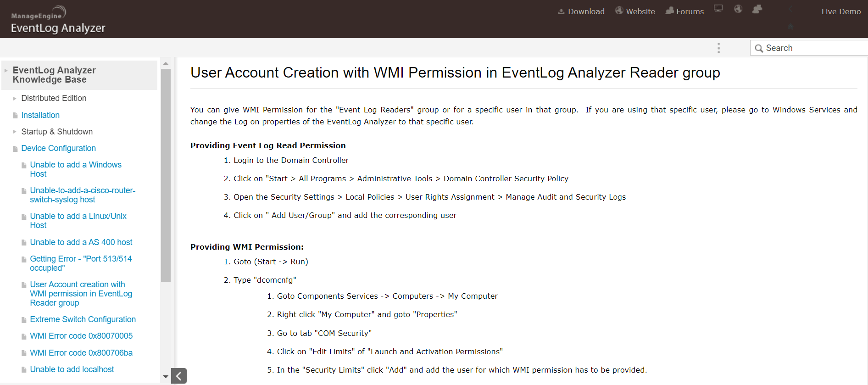
Task: Click the ManageEngine EventLog Analyzer logo
Action: [58, 21]
